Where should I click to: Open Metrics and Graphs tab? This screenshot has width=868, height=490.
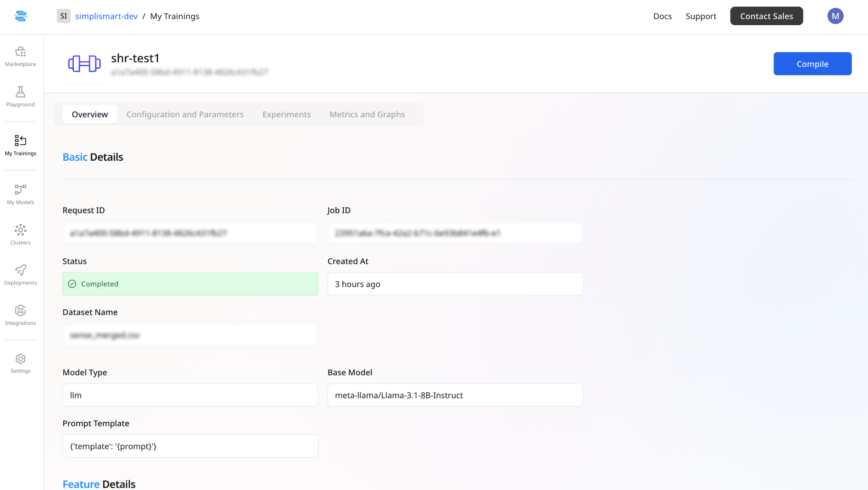[x=367, y=114]
